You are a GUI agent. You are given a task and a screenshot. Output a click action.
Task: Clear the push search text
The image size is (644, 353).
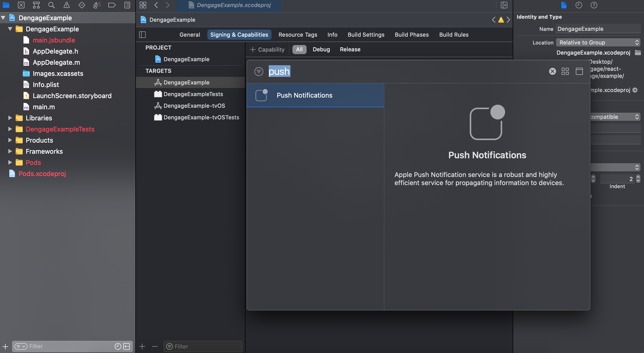pyautogui.click(x=552, y=71)
